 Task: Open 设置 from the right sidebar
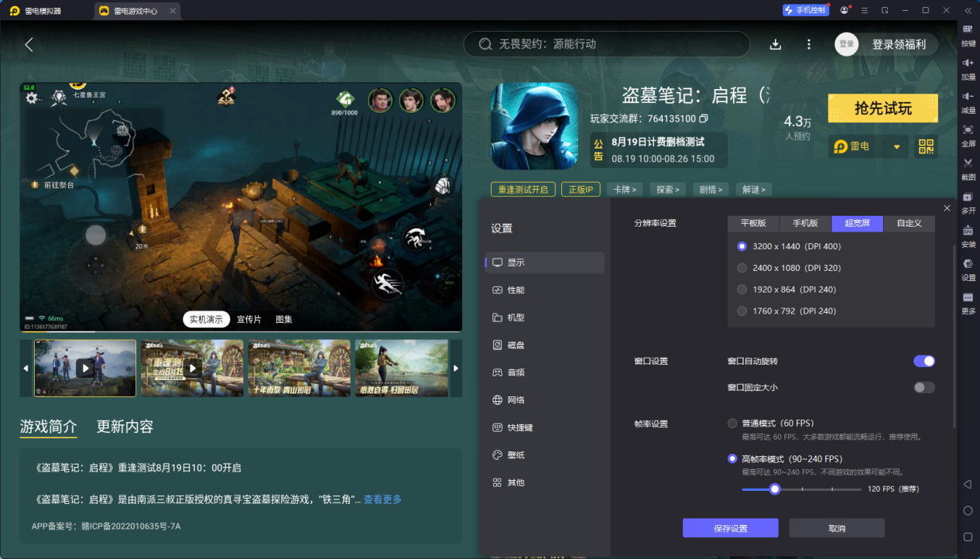(x=968, y=269)
